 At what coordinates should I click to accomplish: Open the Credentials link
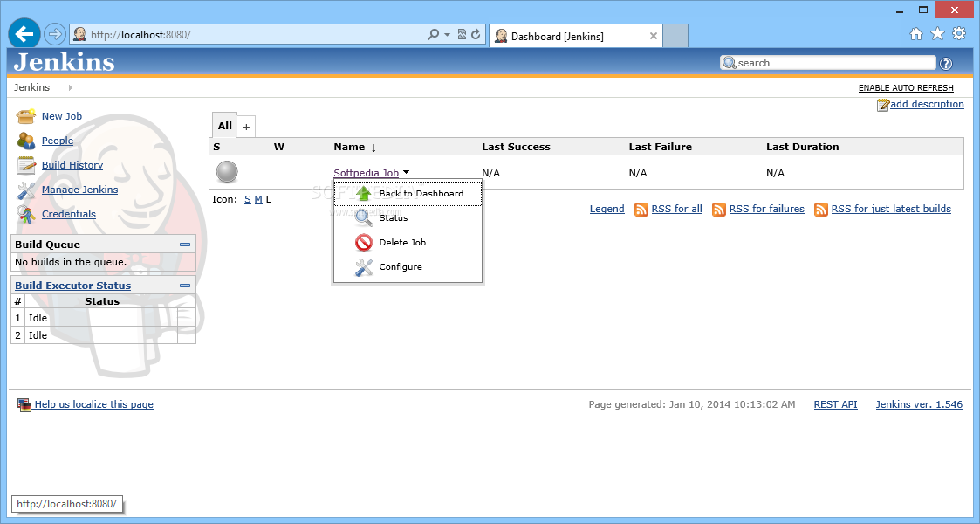pyautogui.click(x=69, y=214)
